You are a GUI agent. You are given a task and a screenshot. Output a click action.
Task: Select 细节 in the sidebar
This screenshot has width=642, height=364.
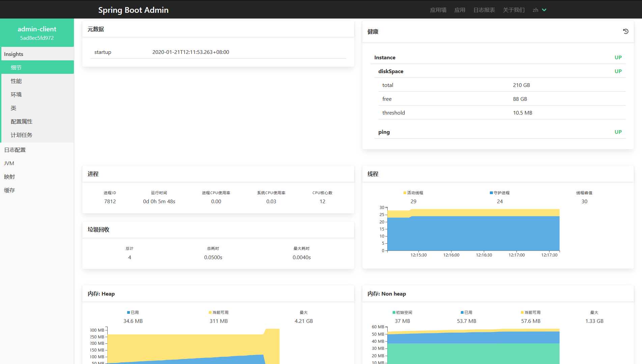(x=37, y=67)
